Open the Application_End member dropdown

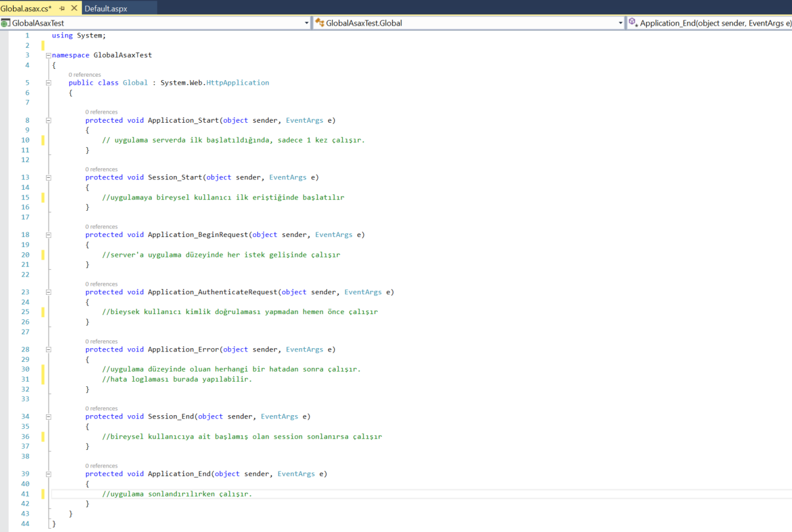point(710,23)
